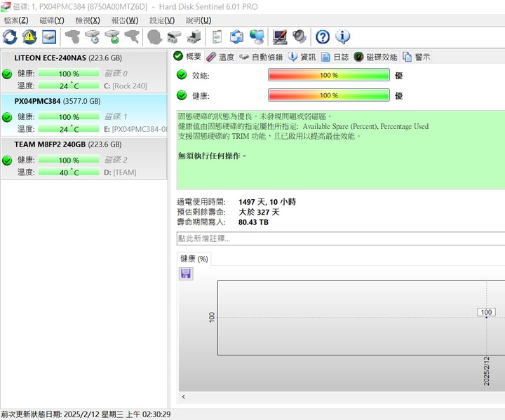Viewport: 505px width, 420px height.
Task: Click the grey round blob toolbar icon
Action: click(154, 36)
